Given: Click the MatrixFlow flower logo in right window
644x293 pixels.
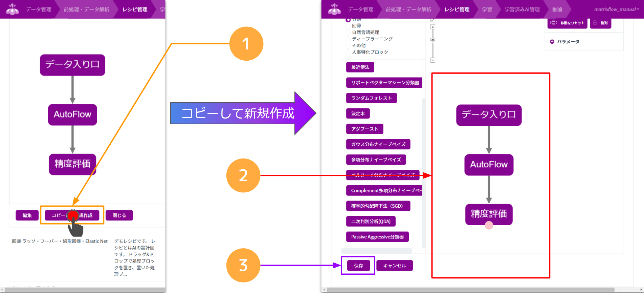Looking at the screenshot, I should click(334, 9).
